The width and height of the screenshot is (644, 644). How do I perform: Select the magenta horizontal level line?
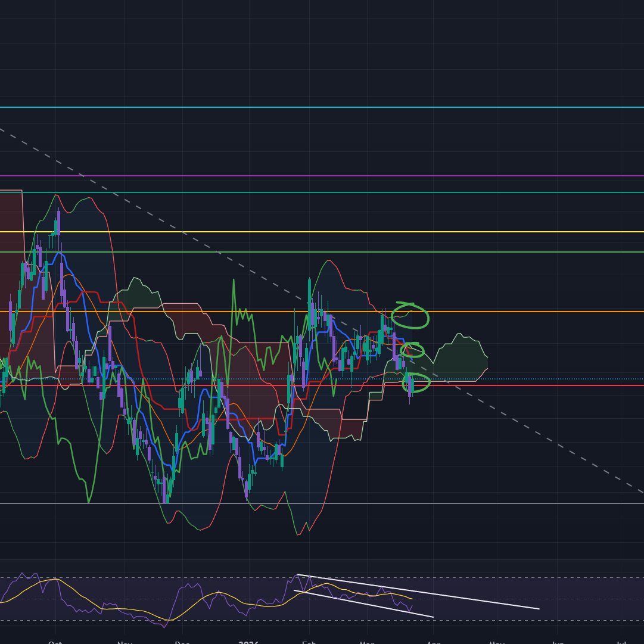(322, 176)
